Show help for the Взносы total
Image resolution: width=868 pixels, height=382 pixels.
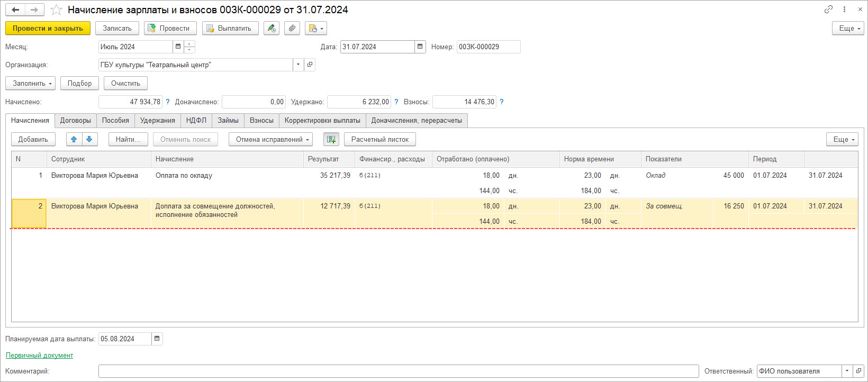[x=502, y=102]
